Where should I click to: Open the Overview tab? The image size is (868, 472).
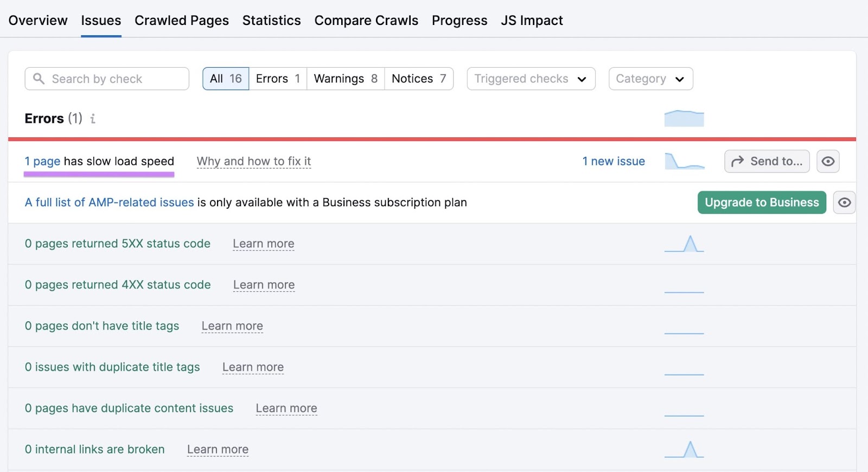click(38, 21)
